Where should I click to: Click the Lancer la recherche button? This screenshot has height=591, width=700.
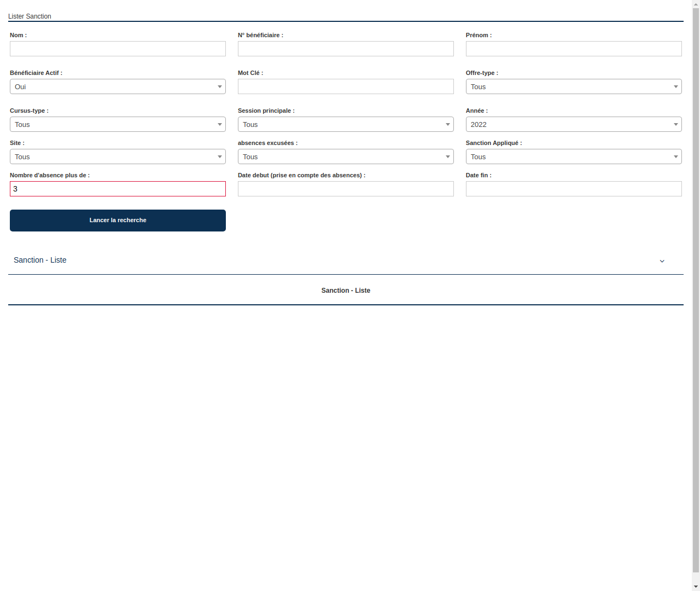tap(118, 220)
